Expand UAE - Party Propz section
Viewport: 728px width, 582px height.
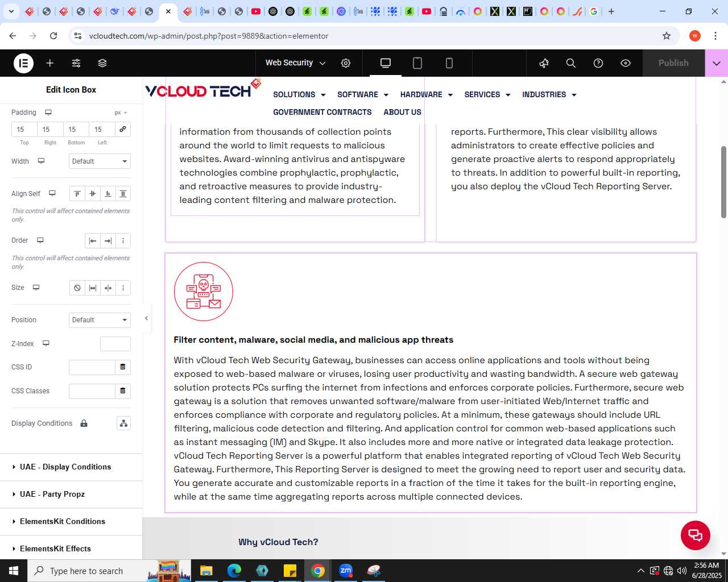coord(71,494)
